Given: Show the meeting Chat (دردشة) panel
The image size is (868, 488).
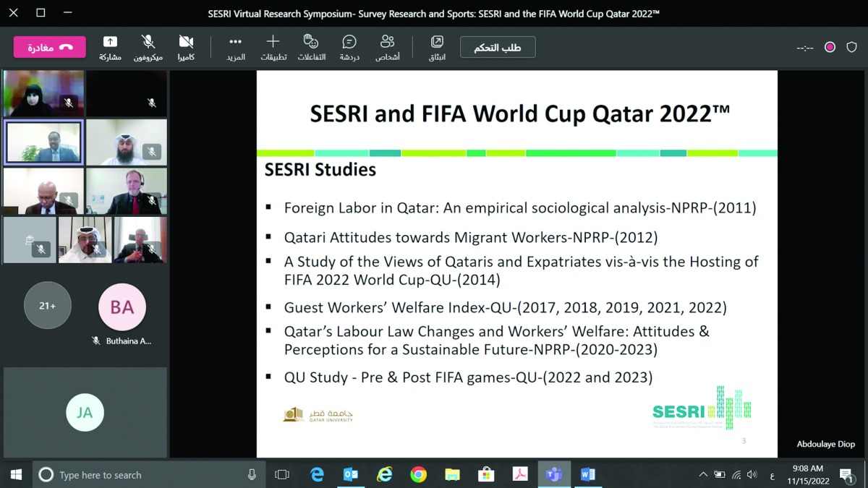Looking at the screenshot, I should 349,47.
